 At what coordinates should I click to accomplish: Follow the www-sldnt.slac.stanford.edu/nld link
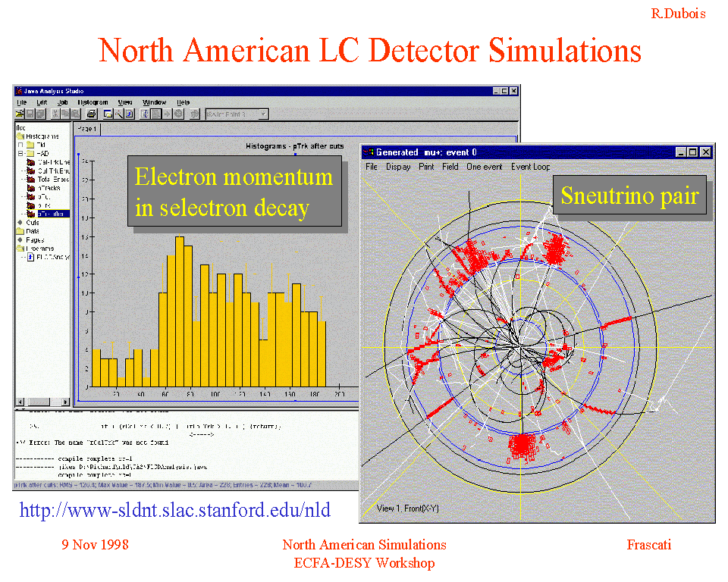click(174, 510)
